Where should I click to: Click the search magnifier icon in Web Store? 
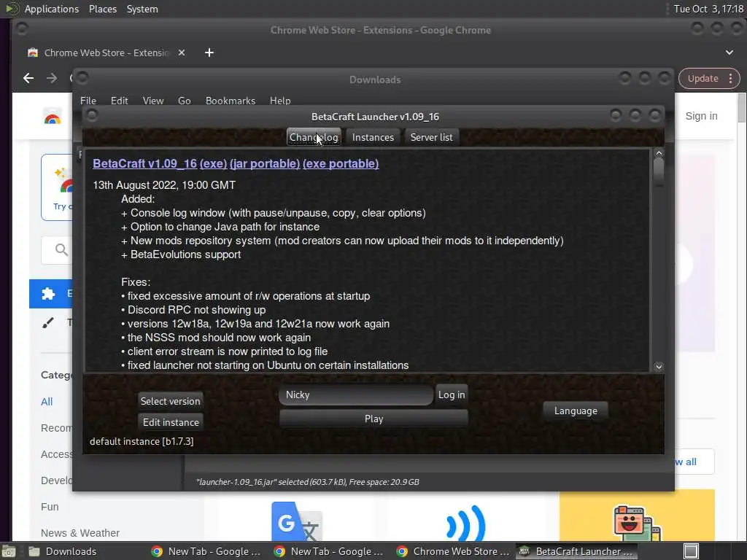pyautogui.click(x=61, y=249)
